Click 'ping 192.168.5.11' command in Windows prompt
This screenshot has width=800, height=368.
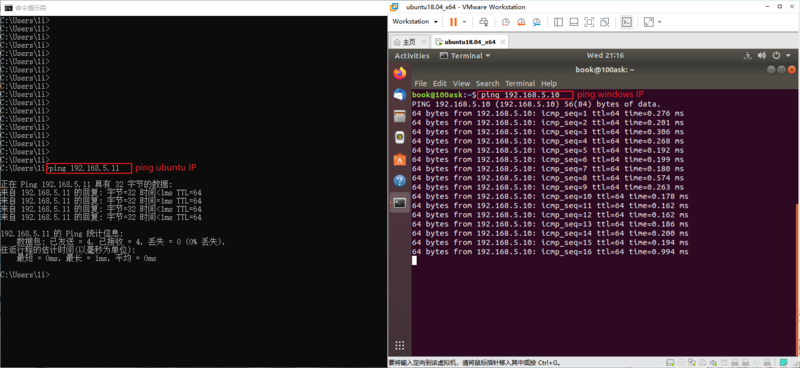[84, 168]
